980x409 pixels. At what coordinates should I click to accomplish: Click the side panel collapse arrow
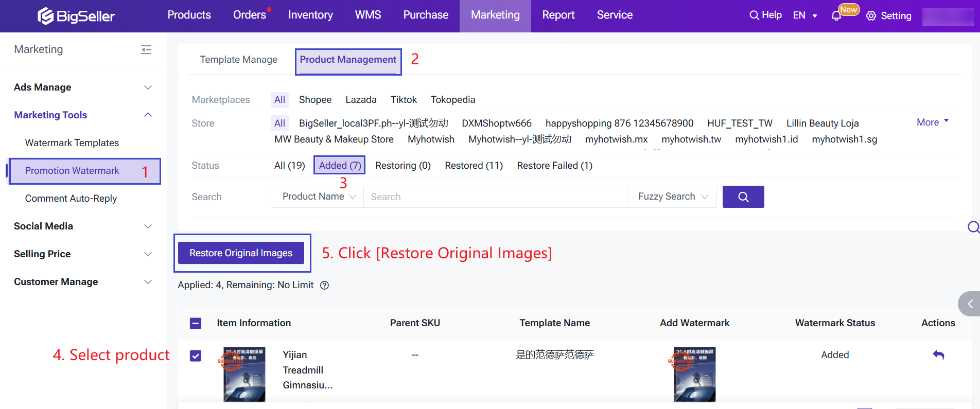(970, 304)
